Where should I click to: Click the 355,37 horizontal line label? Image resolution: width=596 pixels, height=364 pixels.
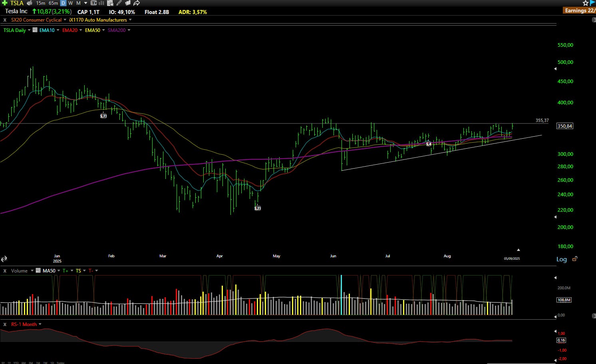(x=542, y=120)
